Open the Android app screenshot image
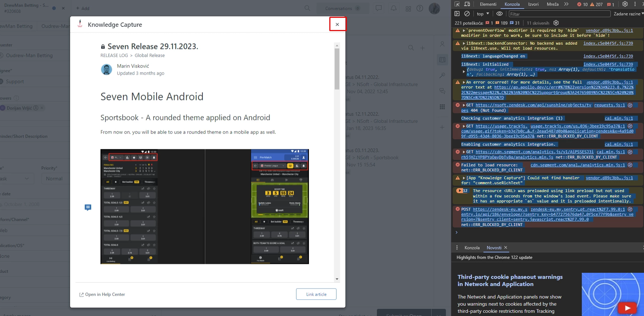This screenshot has width=644, height=316. click(205, 206)
